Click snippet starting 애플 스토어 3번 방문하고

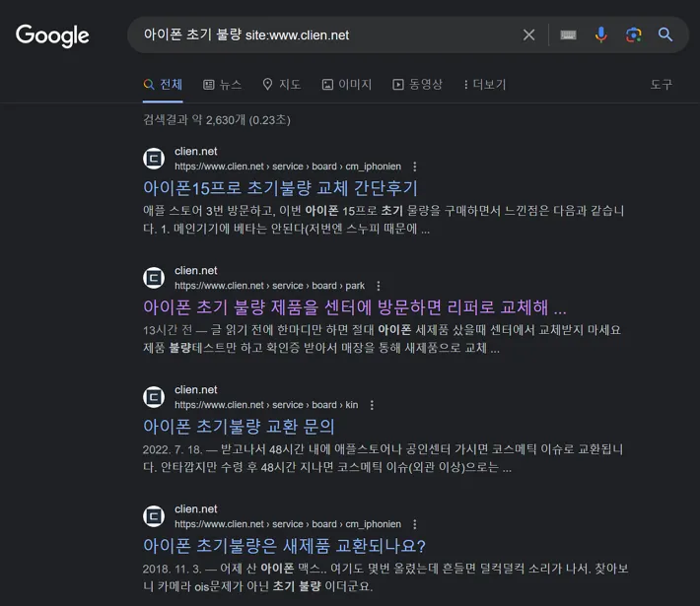[x=384, y=220]
